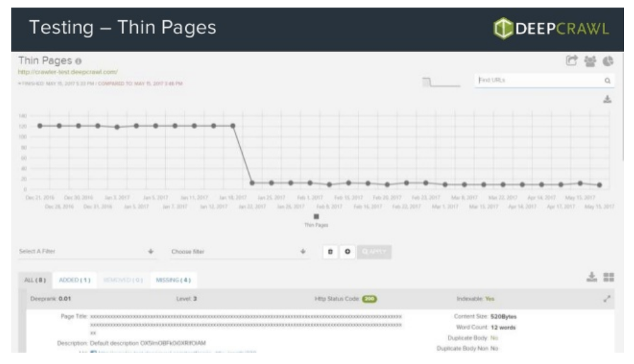Click the small trend sparkline thumbnail

tap(441, 82)
